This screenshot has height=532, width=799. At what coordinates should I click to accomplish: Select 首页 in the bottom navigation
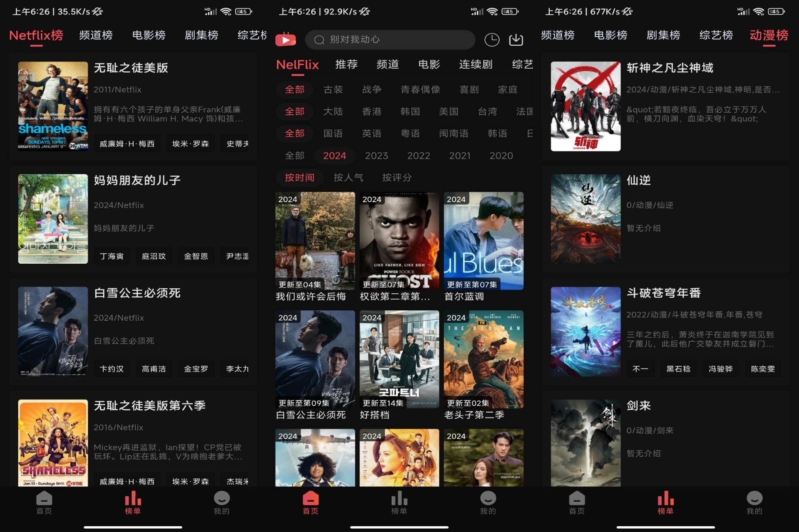(310, 503)
